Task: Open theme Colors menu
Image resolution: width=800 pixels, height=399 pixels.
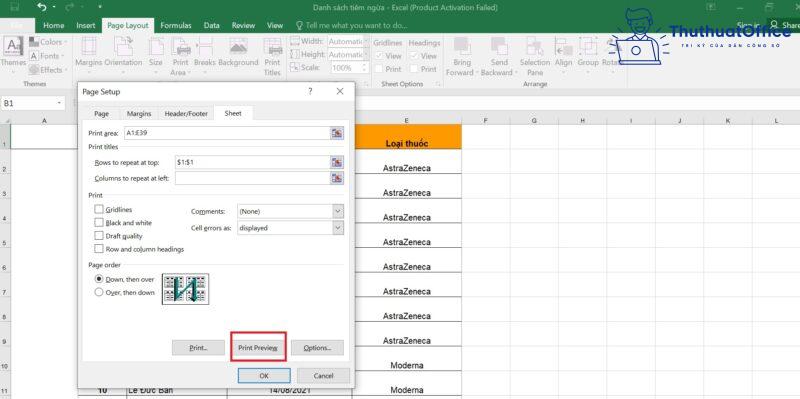Action: 47,42
